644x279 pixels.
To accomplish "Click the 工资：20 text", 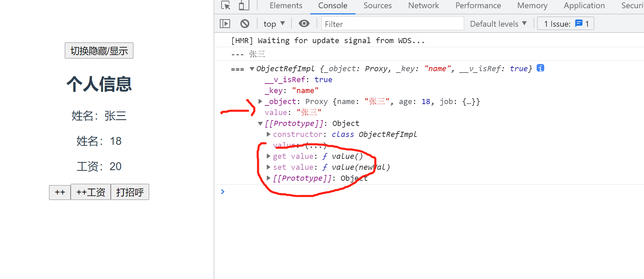I will 99,166.
